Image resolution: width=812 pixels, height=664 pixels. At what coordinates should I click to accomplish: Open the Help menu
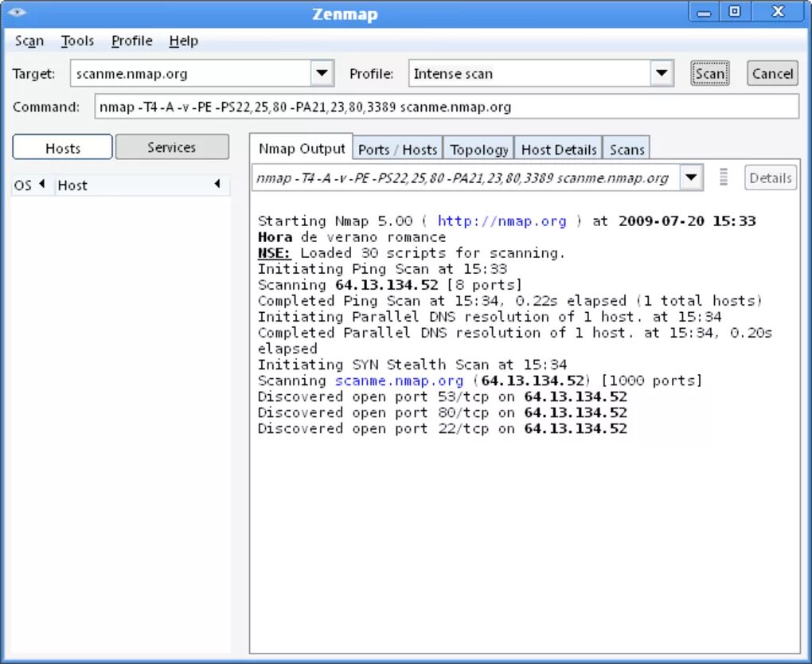183,41
